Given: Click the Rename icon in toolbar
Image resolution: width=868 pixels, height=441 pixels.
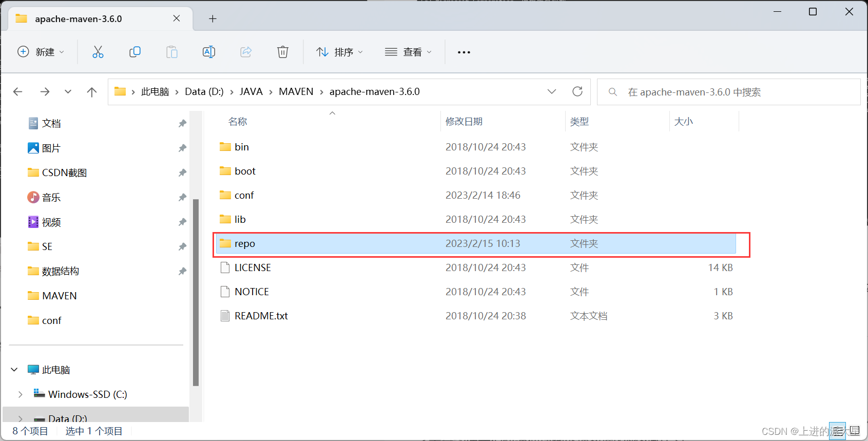Looking at the screenshot, I should [x=209, y=52].
